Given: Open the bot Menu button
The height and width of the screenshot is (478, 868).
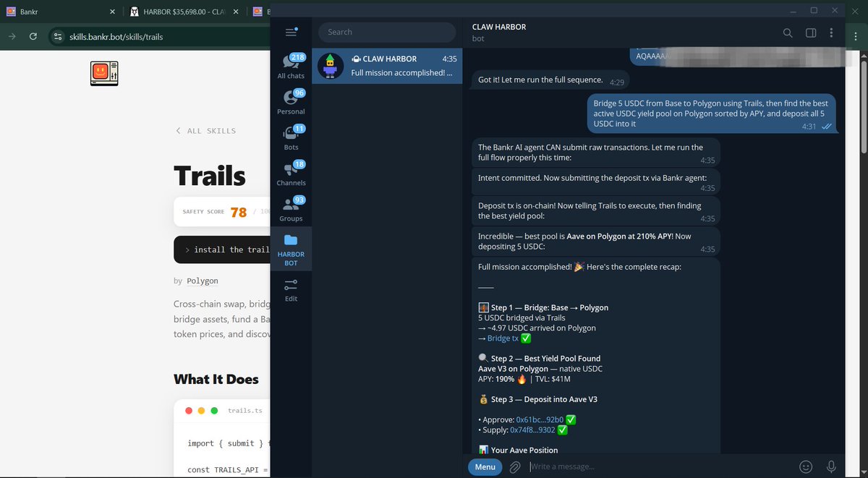Looking at the screenshot, I should (485, 467).
